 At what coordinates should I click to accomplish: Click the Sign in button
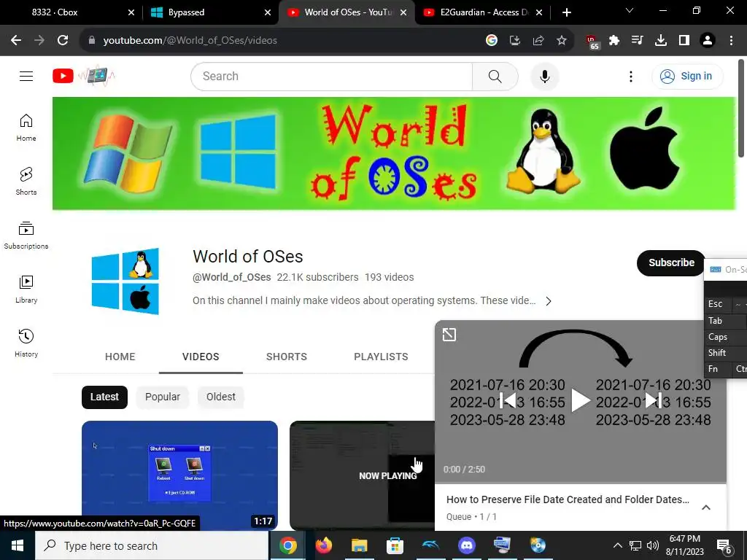[x=687, y=76]
